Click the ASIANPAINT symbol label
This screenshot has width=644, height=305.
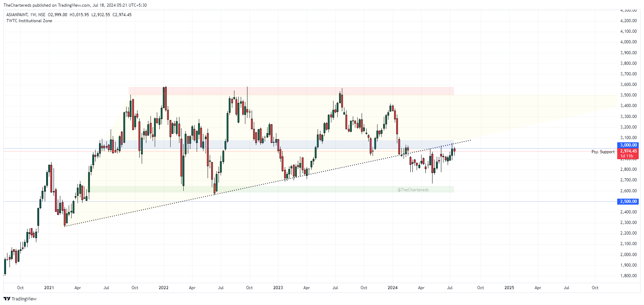[17, 15]
